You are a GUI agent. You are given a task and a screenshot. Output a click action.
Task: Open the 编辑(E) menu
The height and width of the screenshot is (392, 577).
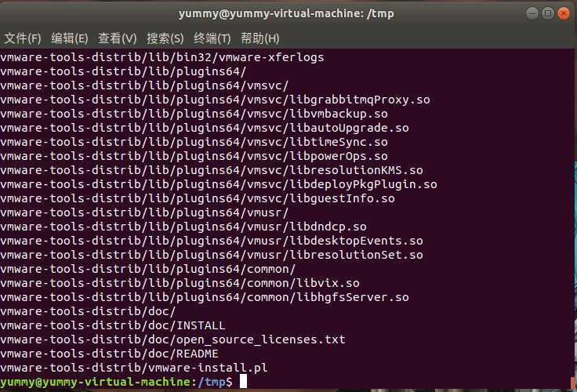point(70,38)
